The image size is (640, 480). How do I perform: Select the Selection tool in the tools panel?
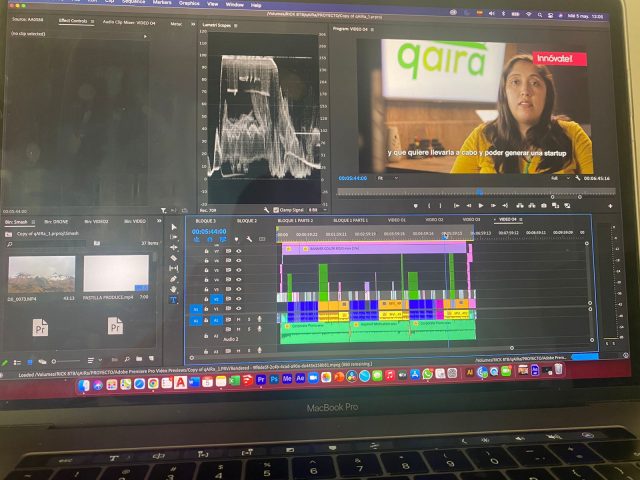pyautogui.click(x=173, y=228)
